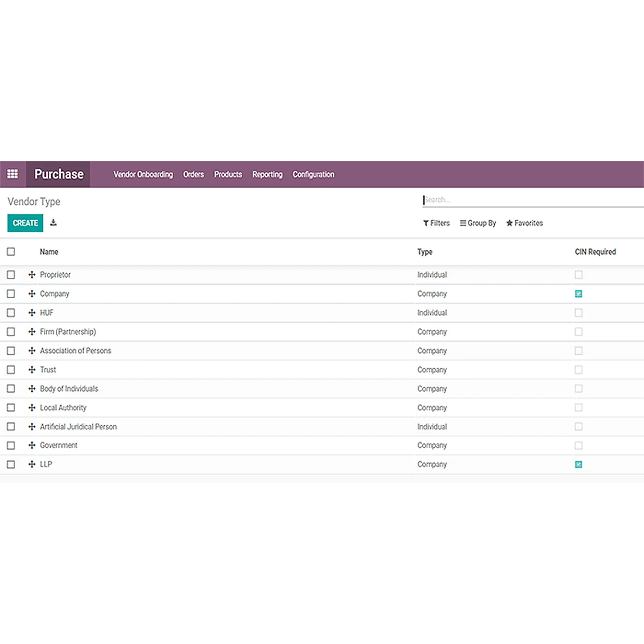
Task: Click the drag handle for Local Authority row
Action: click(x=32, y=407)
